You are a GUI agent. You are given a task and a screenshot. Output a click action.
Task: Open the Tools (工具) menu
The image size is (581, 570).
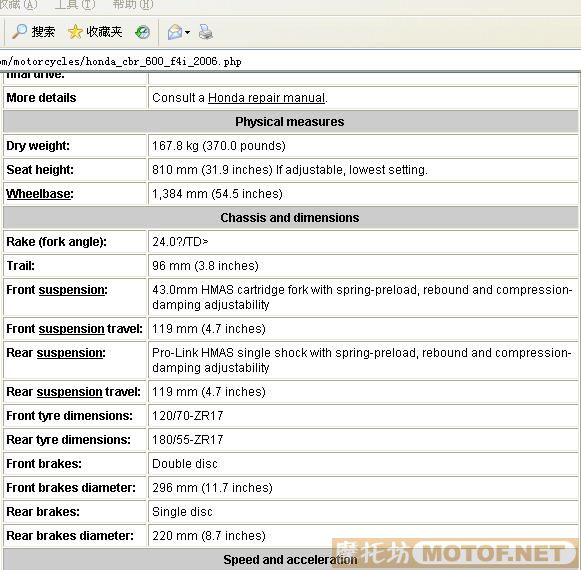coord(75,4)
